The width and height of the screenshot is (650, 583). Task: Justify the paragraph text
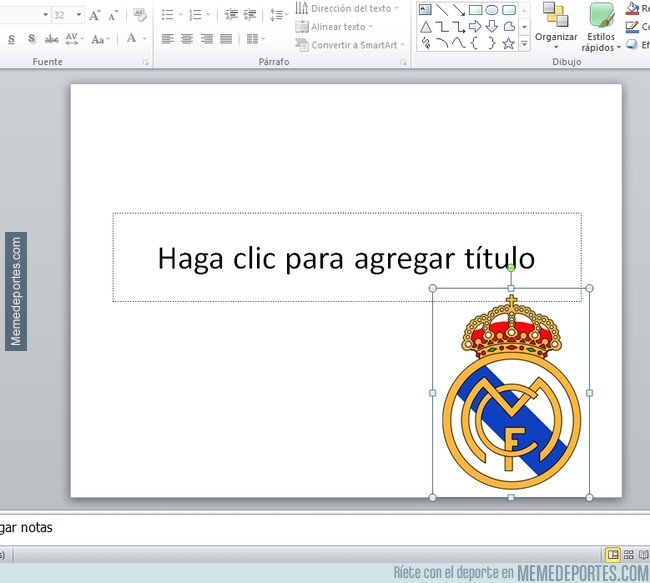(x=226, y=39)
